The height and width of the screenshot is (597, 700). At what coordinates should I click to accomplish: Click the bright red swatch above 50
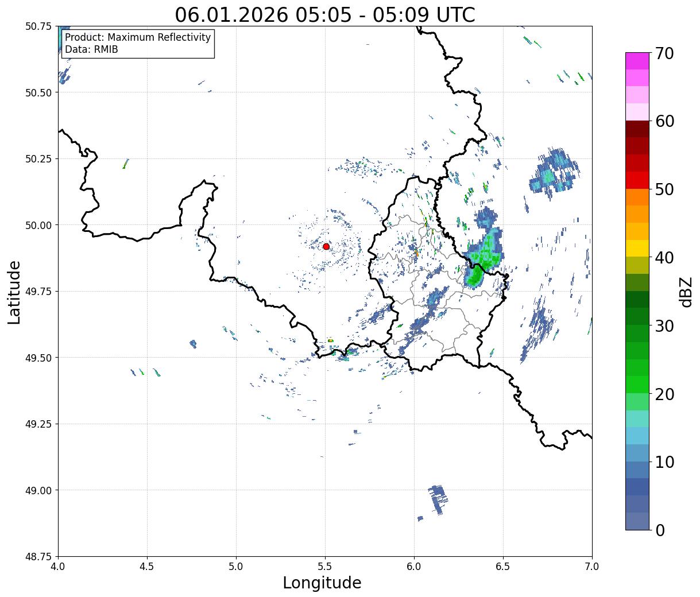click(637, 180)
